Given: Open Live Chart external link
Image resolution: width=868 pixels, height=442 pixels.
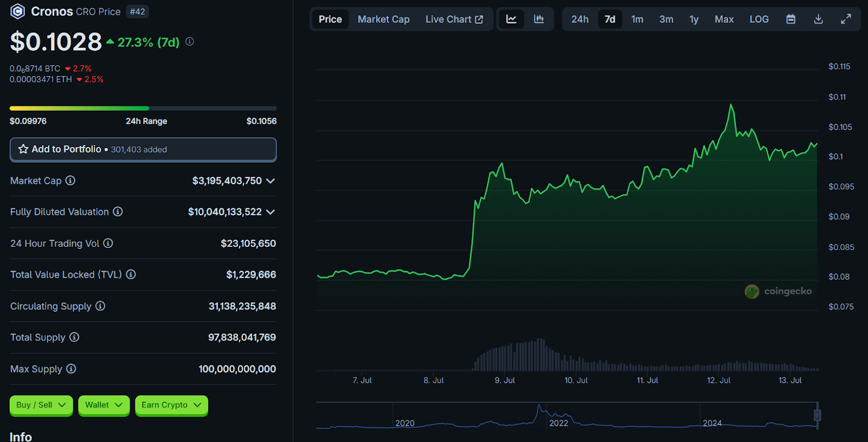Looking at the screenshot, I should click(x=454, y=19).
